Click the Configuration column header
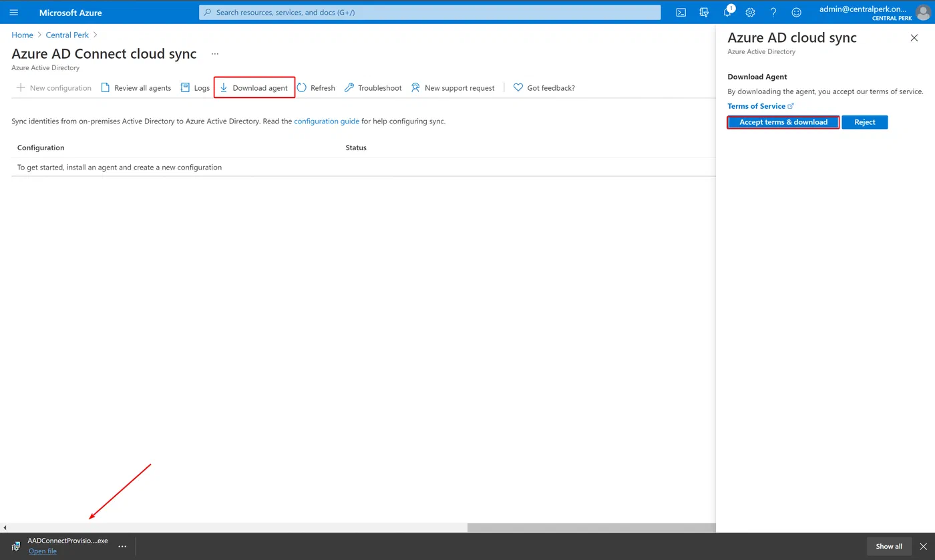The width and height of the screenshot is (935, 560). [x=41, y=148]
